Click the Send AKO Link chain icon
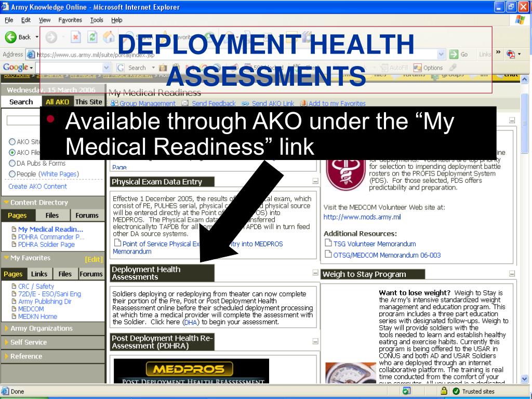 point(245,103)
